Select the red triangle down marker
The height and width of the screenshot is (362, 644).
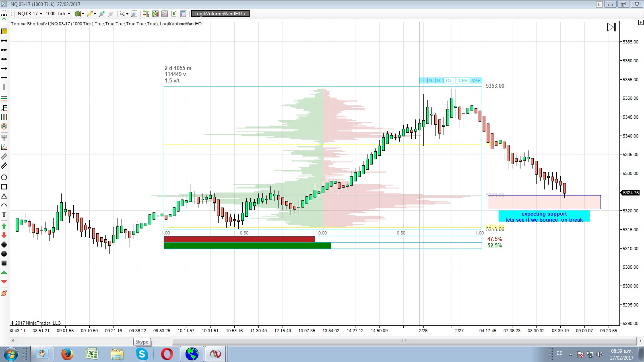4,282
